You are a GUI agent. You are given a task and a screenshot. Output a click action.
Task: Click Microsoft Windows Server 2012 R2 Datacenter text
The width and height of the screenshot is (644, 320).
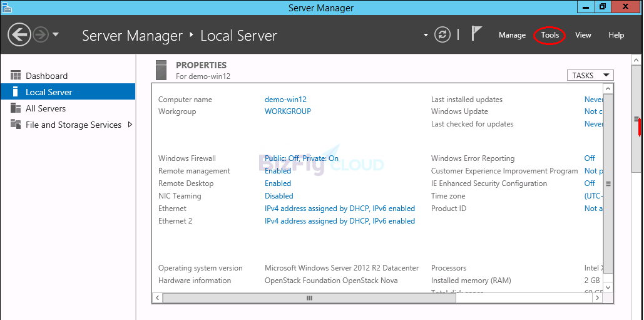[342, 268]
